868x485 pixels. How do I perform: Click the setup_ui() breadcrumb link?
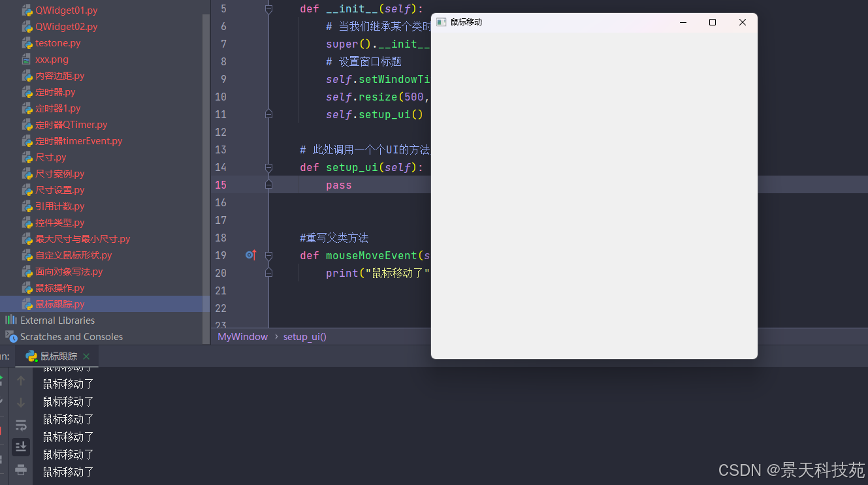coord(304,336)
